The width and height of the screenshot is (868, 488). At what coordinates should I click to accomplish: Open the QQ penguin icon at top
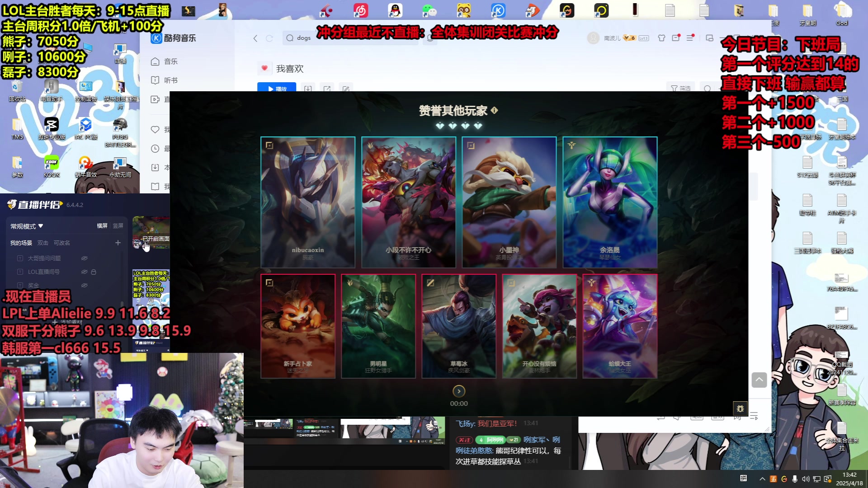click(395, 10)
